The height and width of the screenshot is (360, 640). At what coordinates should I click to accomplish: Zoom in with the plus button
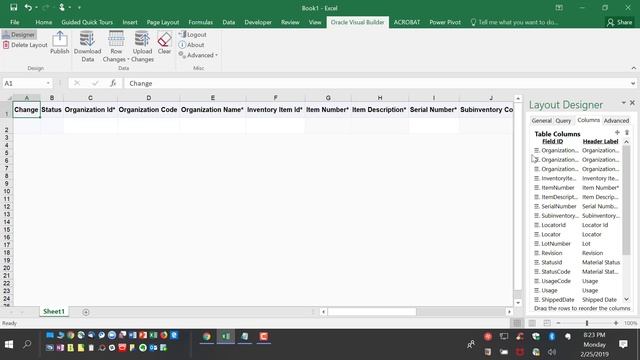click(x=616, y=323)
